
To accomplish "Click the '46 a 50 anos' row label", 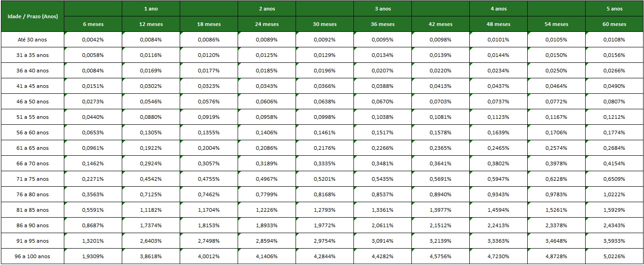I will click(x=32, y=102).
